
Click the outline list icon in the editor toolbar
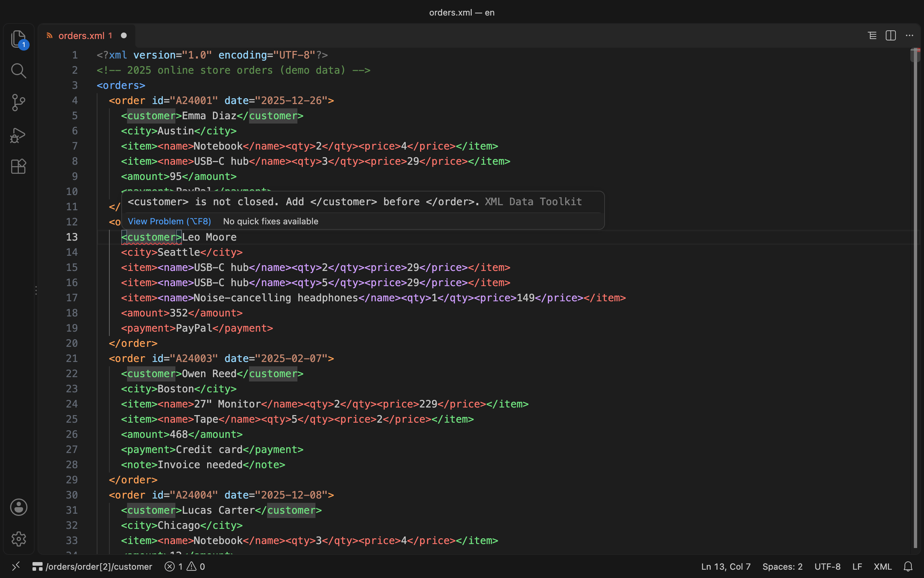click(872, 35)
